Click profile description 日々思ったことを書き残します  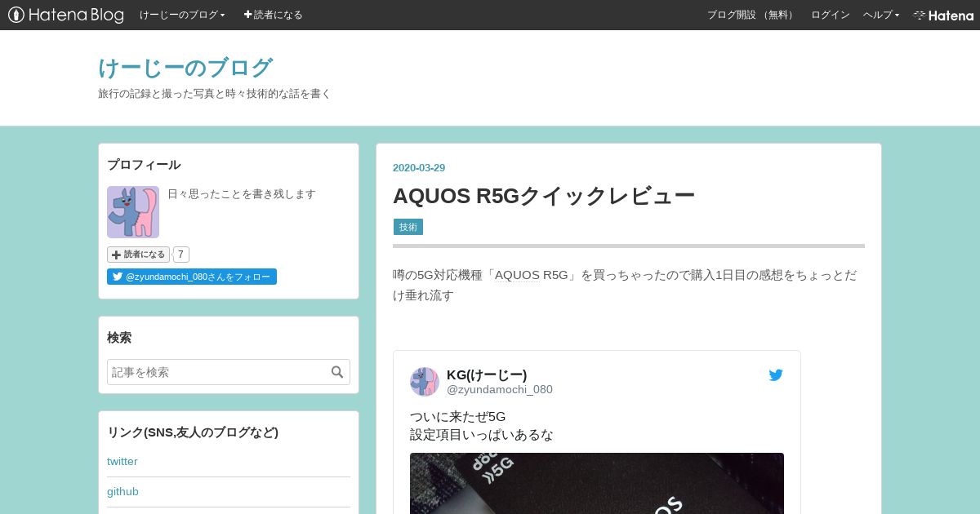coord(242,194)
